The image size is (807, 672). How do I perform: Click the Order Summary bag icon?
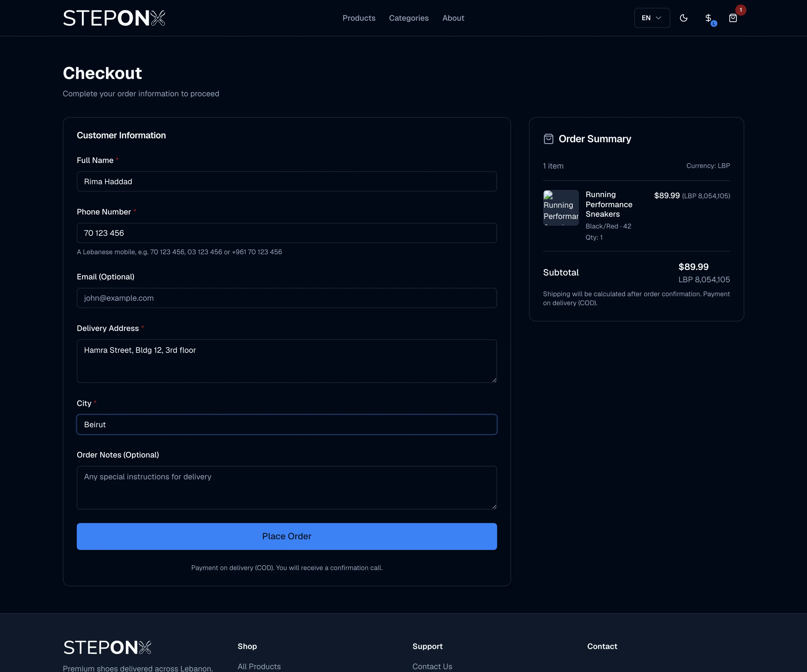coord(548,139)
